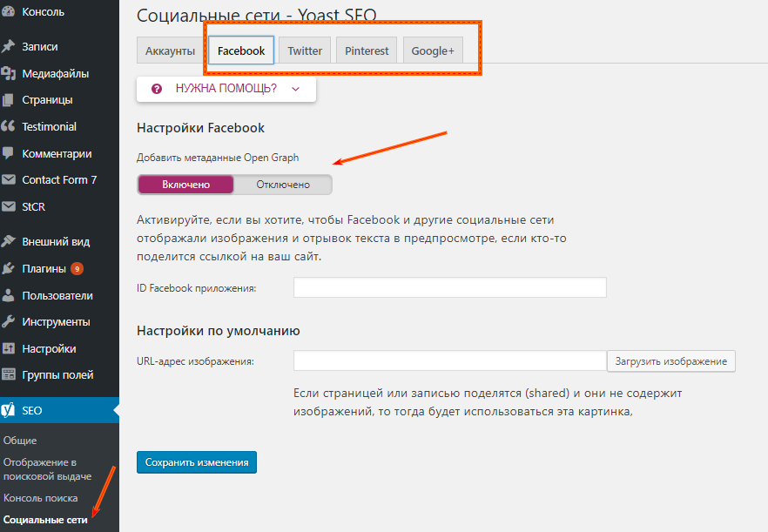Click the Страницы pages icon

pos(8,100)
